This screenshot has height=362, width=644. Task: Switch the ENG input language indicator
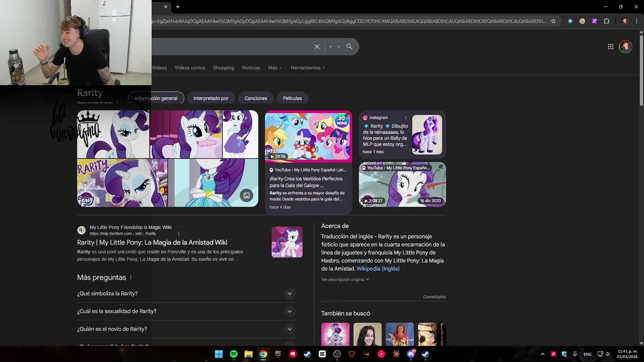[x=587, y=354]
